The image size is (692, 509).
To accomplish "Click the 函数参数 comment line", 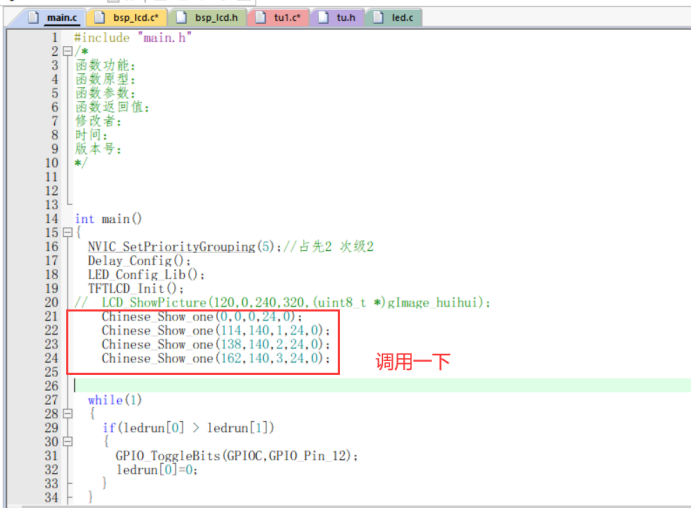I will (105, 93).
